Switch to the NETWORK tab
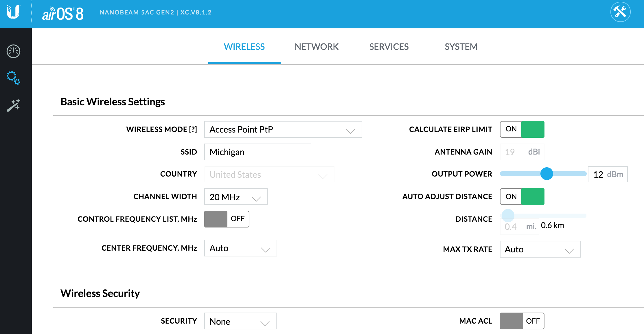Screen dimensions: 644x334 coord(317,47)
